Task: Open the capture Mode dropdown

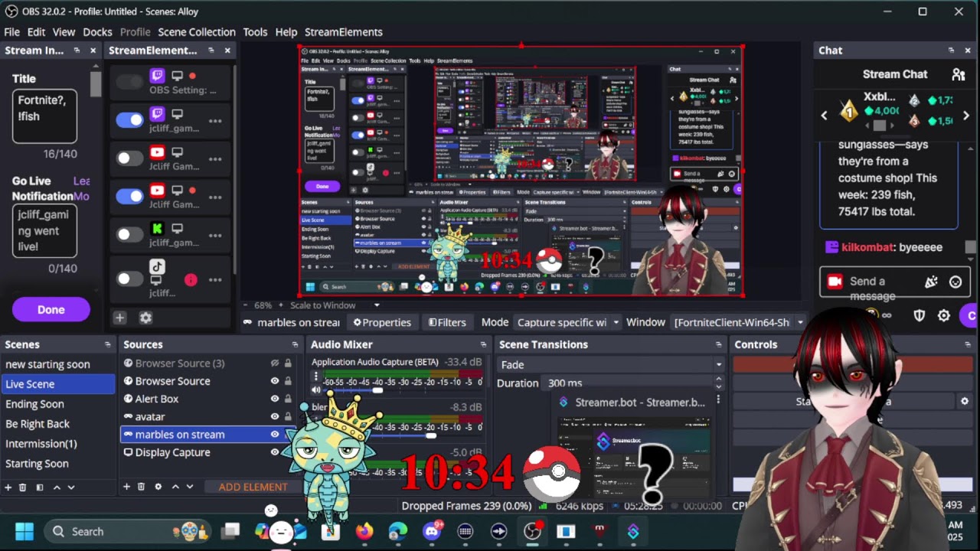Action: click(567, 322)
